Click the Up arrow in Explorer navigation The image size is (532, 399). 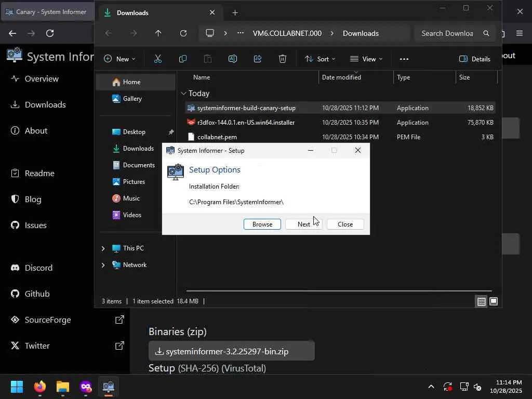(x=158, y=33)
